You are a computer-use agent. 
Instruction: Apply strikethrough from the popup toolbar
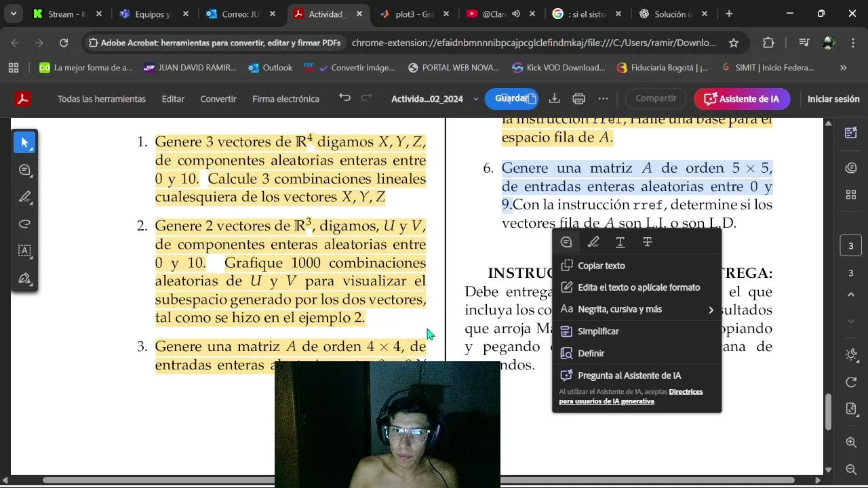click(647, 242)
